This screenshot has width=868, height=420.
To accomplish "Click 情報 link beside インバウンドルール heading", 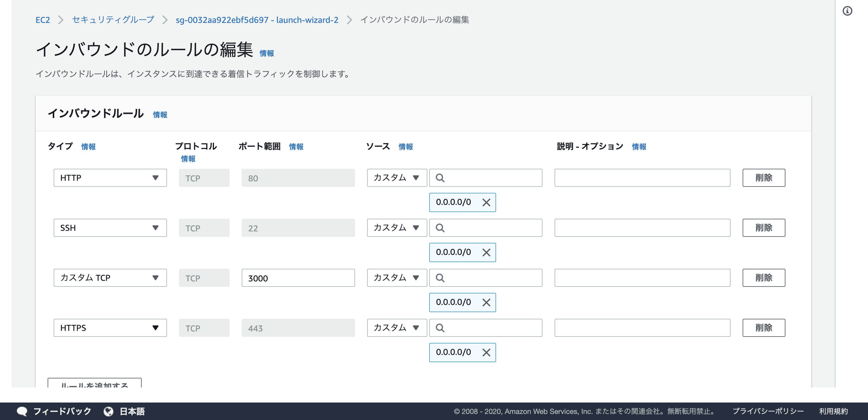I will point(160,115).
